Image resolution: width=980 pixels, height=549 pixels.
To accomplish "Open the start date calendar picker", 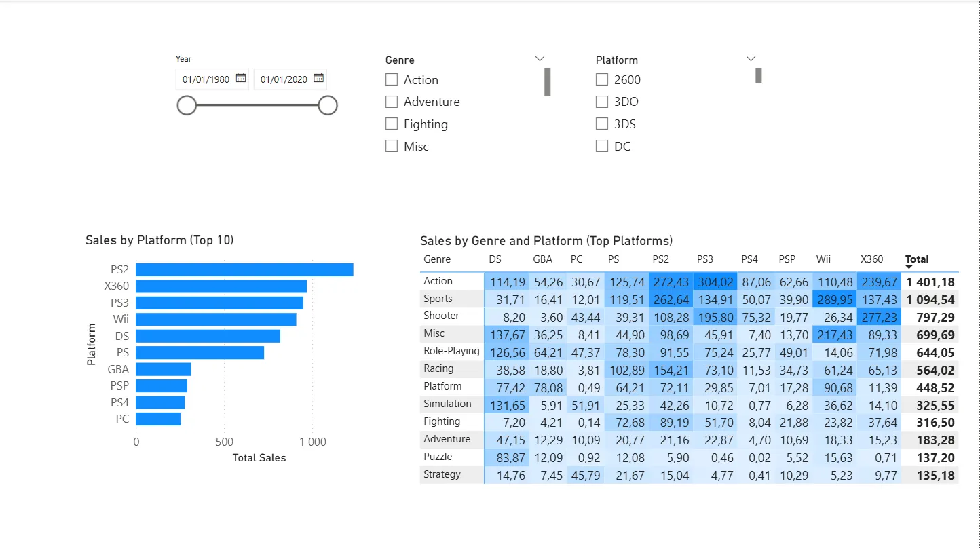I will point(240,79).
